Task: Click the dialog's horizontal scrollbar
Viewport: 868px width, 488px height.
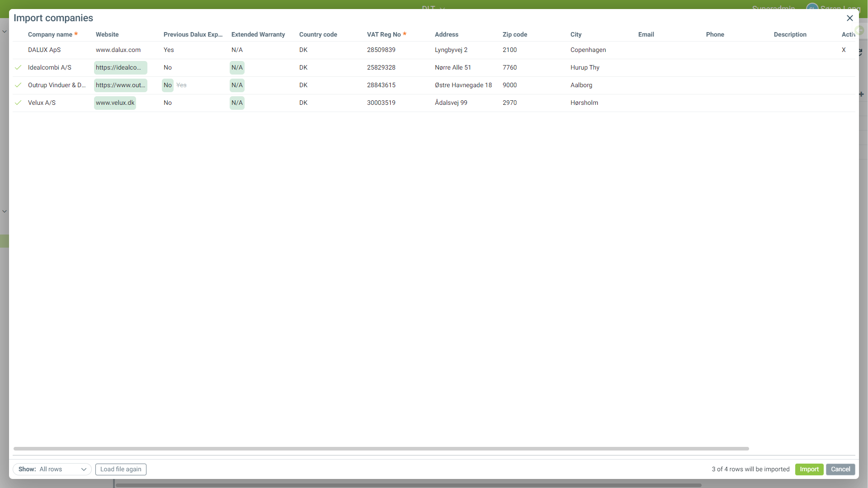Action: (381, 449)
